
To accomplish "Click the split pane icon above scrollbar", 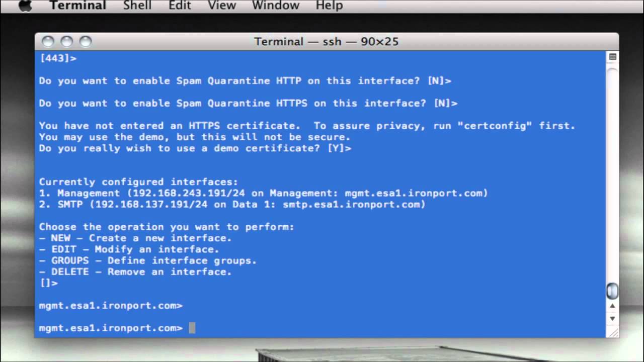I will coord(612,57).
